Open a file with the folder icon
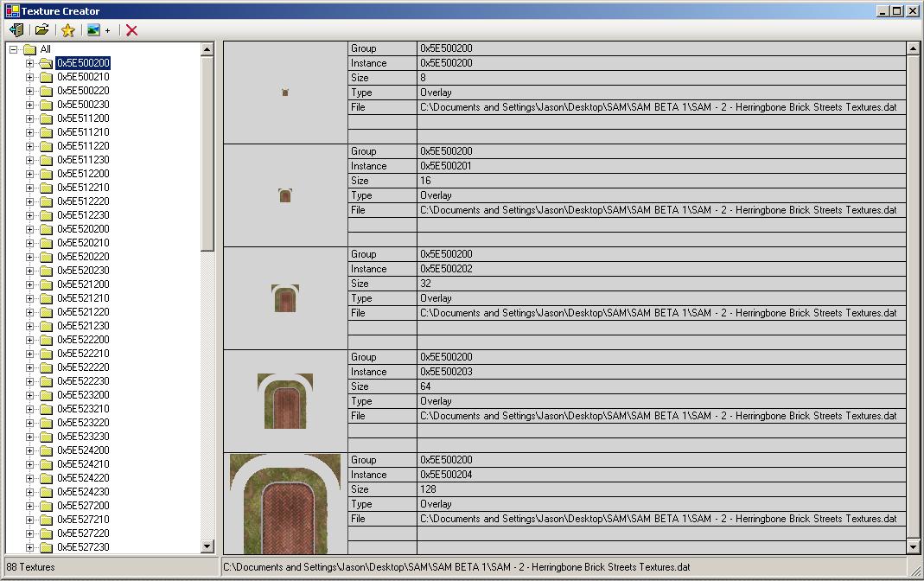 pos(41,30)
